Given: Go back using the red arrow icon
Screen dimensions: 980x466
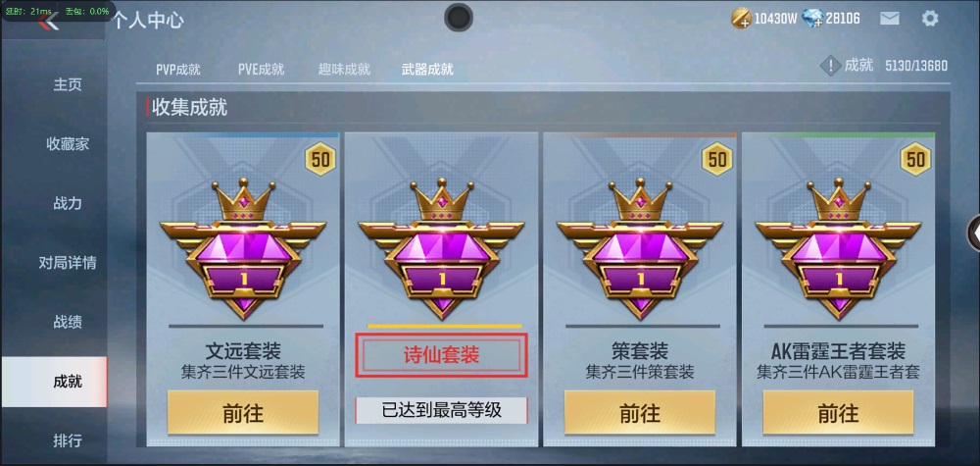Looking at the screenshot, I should click(48, 23).
